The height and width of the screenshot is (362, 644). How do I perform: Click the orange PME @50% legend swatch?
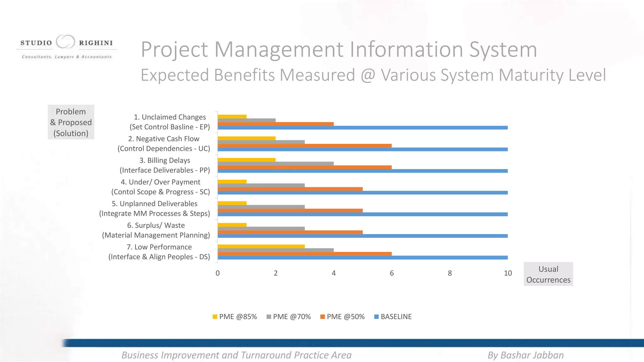coord(323,317)
